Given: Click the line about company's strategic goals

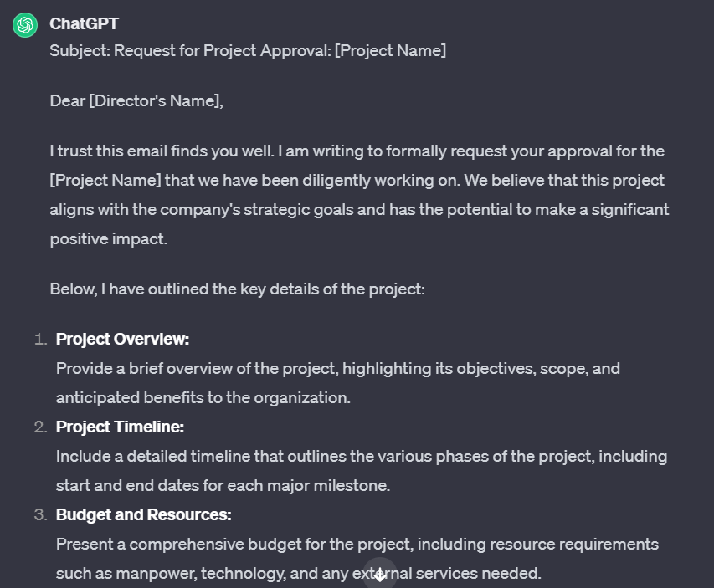Looking at the screenshot, I should (359, 210).
